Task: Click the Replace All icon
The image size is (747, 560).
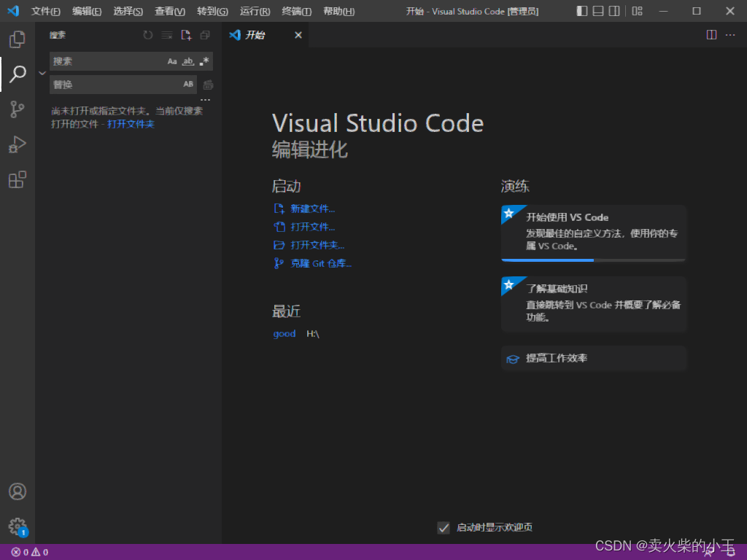Action: [x=208, y=85]
